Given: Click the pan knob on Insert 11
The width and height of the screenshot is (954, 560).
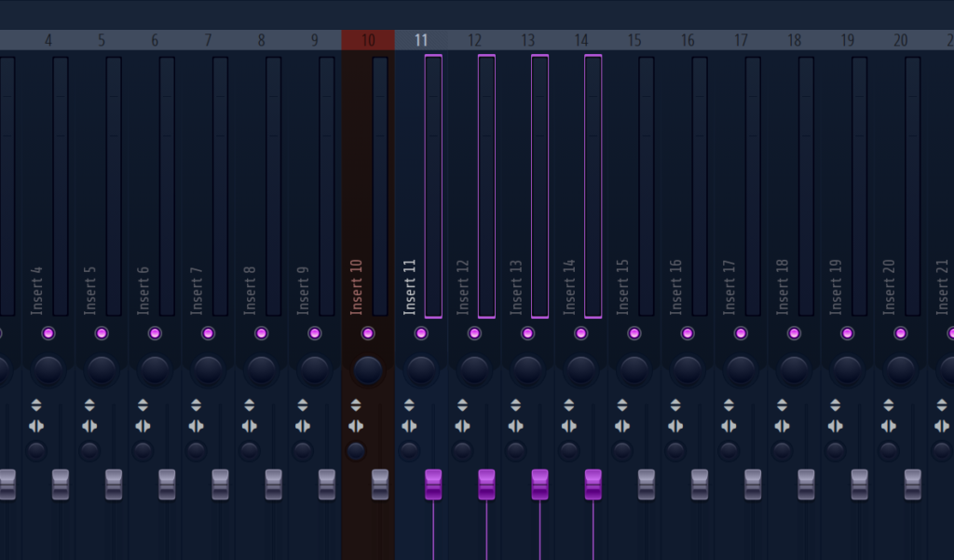Looking at the screenshot, I should (420, 368).
